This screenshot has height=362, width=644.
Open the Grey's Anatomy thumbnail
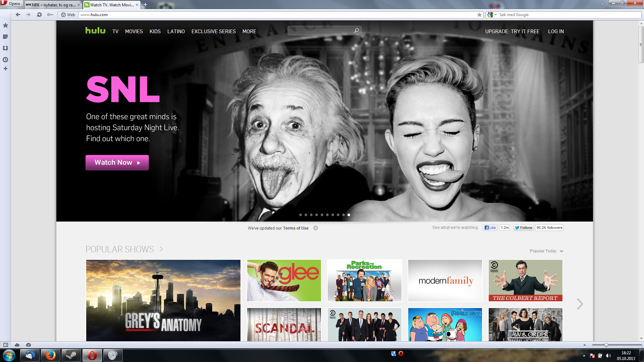163,300
